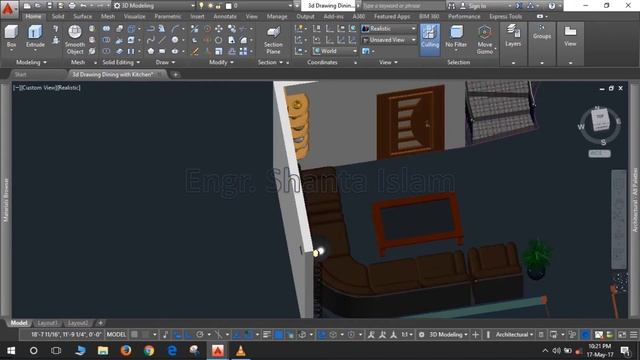640x360 pixels.
Task: Select the Model layout tab
Action: tap(19, 323)
